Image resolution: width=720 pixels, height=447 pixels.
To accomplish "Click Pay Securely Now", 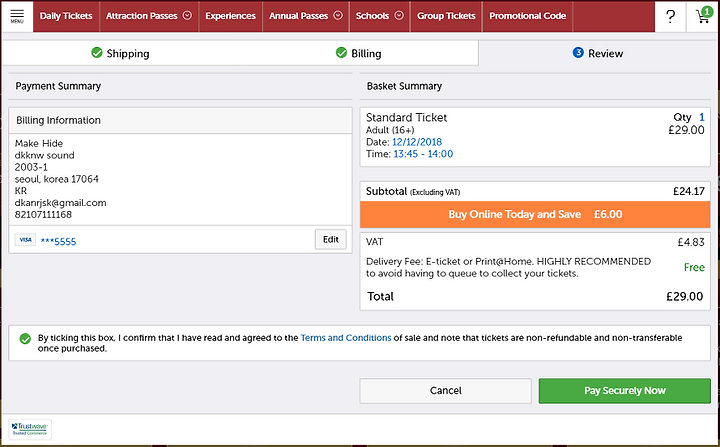I will point(624,391).
